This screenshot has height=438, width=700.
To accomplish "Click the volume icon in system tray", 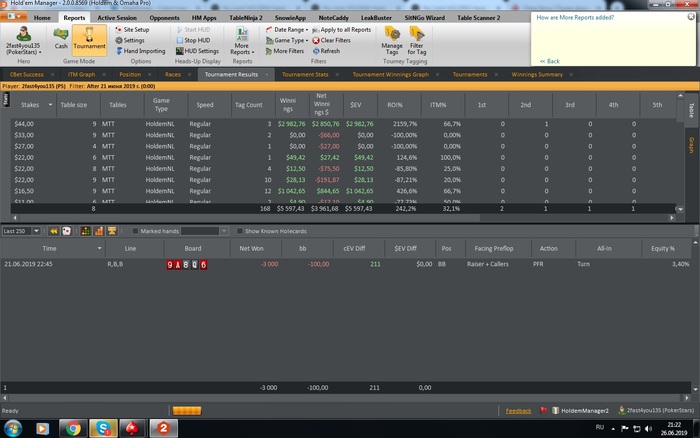I will point(648,429).
